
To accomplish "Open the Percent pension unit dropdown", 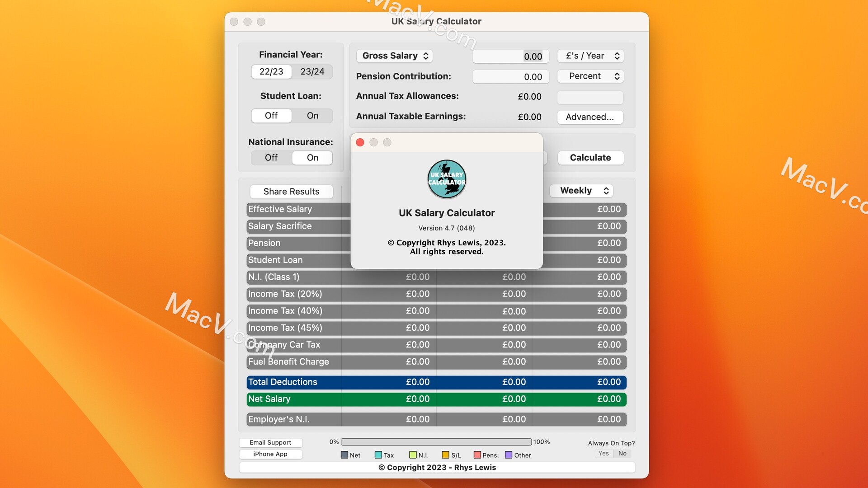I will [590, 76].
